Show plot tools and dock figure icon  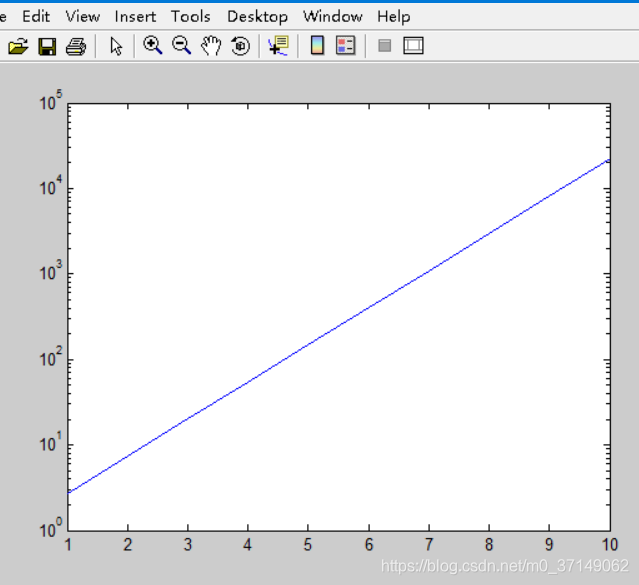(x=413, y=45)
